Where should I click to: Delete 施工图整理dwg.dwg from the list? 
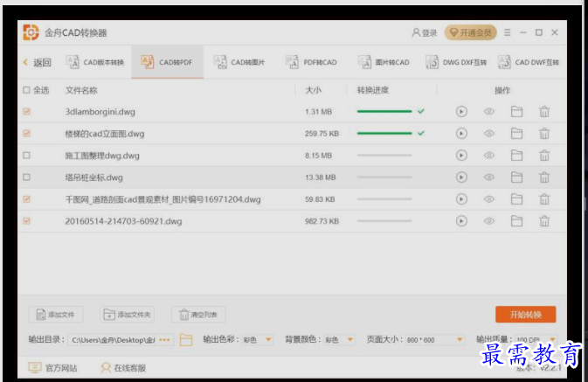tap(544, 155)
